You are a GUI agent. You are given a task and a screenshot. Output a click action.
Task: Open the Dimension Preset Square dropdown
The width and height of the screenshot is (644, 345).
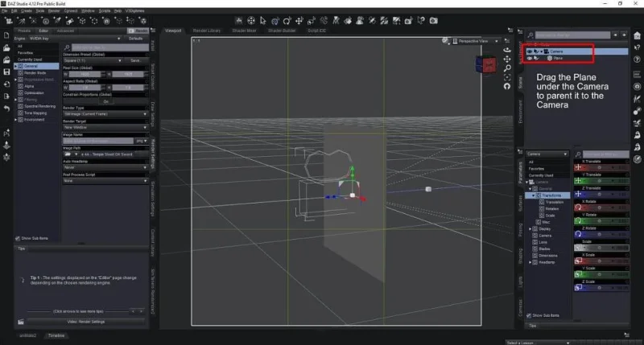coord(93,60)
